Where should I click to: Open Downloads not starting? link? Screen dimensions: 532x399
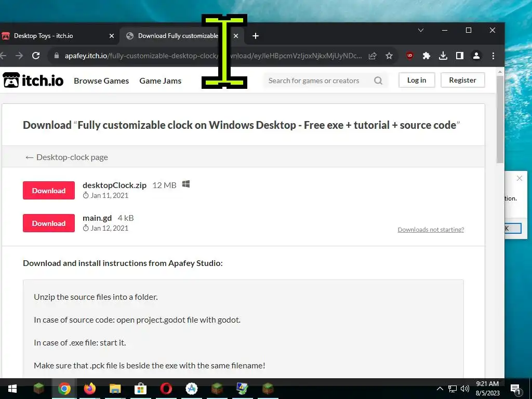[431, 230]
